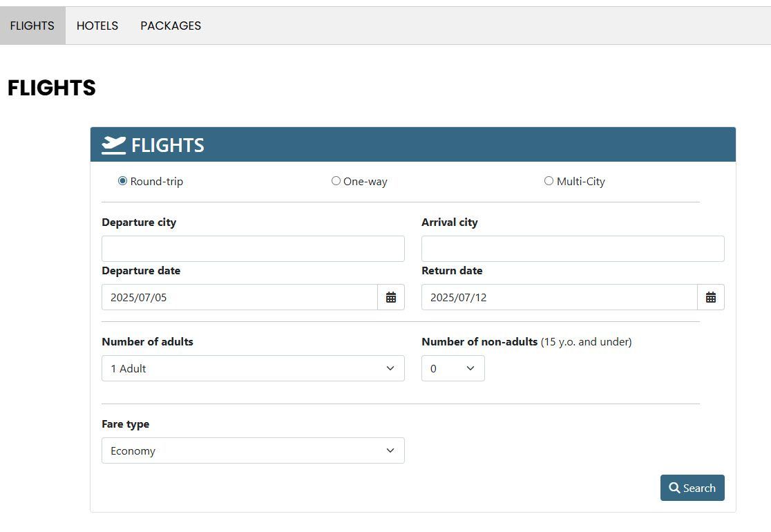Click the airplane icon in Flights header
Screen dimensions: 771x532
pyautogui.click(x=113, y=145)
